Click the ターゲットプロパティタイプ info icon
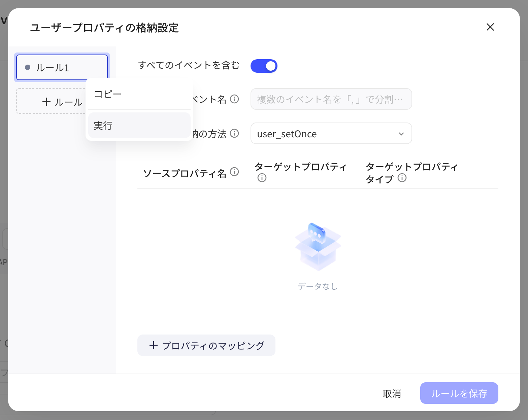Image resolution: width=528 pixels, height=420 pixels. coord(402,178)
